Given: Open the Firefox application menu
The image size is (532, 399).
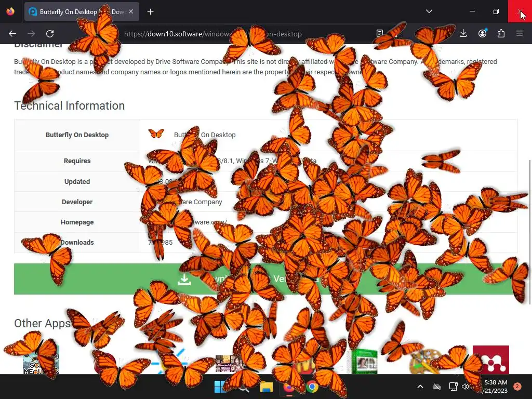Looking at the screenshot, I should coord(520,33).
